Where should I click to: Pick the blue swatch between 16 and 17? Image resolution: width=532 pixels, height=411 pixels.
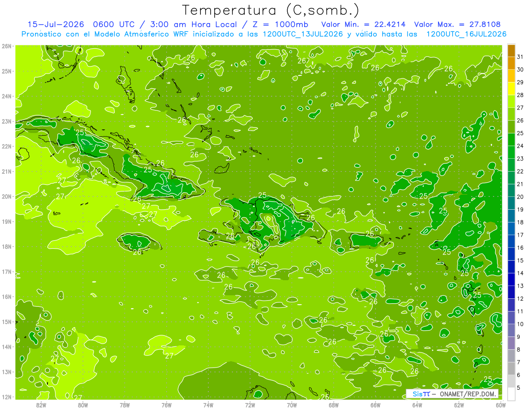click(x=511, y=241)
